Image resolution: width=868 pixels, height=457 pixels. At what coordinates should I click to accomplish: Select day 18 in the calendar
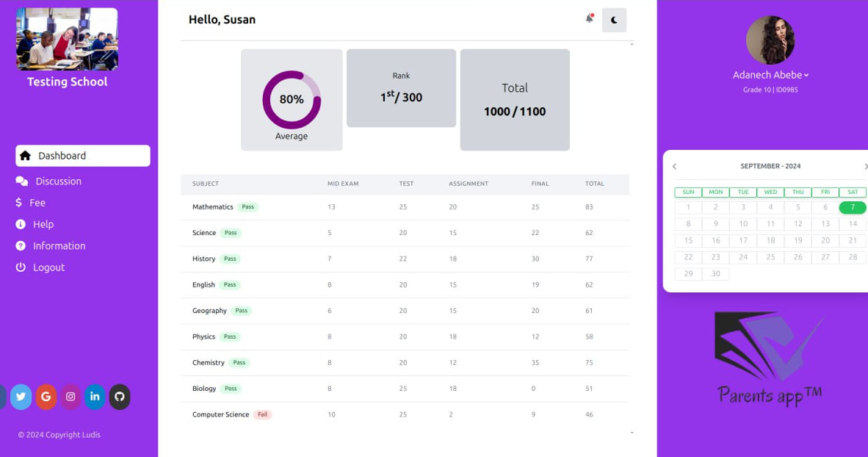770,240
